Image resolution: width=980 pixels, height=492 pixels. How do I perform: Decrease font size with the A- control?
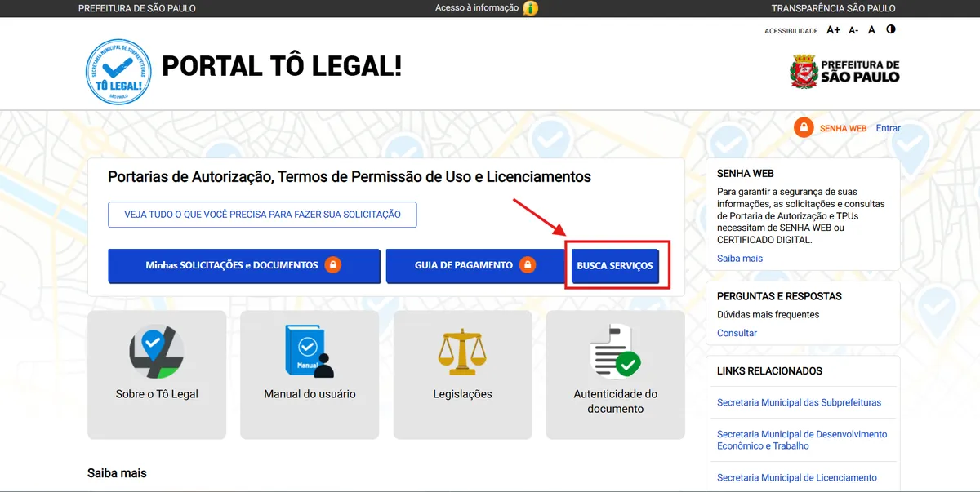[853, 29]
